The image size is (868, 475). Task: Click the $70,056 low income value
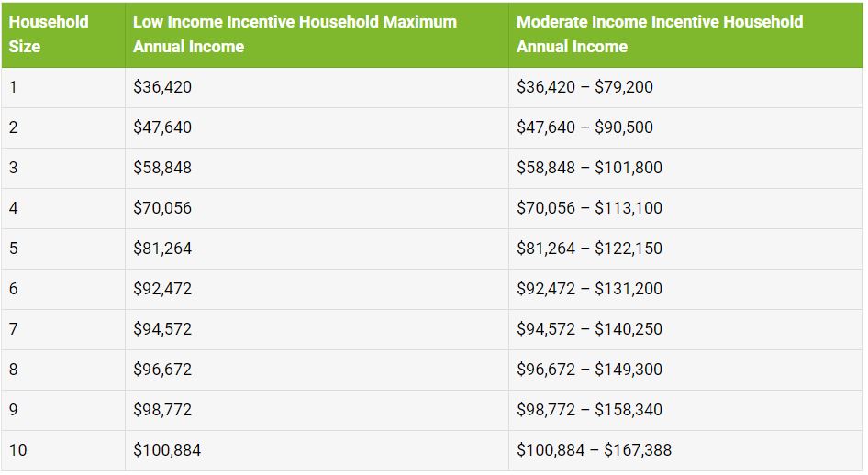pos(162,208)
